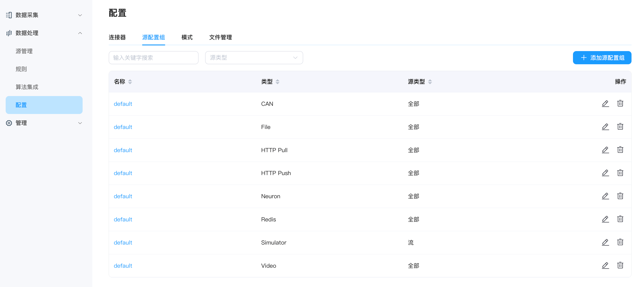Open the 源类型 filter dropdown
Image resolution: width=644 pixels, height=287 pixels.
(254, 58)
